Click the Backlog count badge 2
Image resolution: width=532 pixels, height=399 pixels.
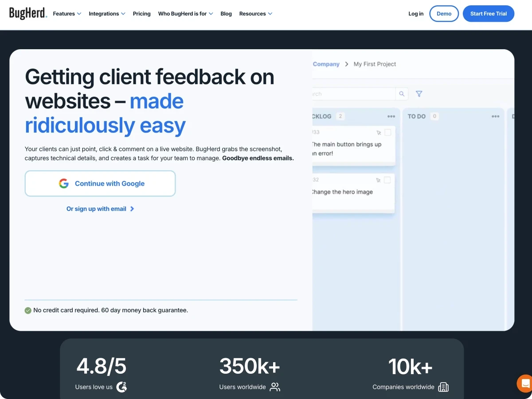pos(340,117)
